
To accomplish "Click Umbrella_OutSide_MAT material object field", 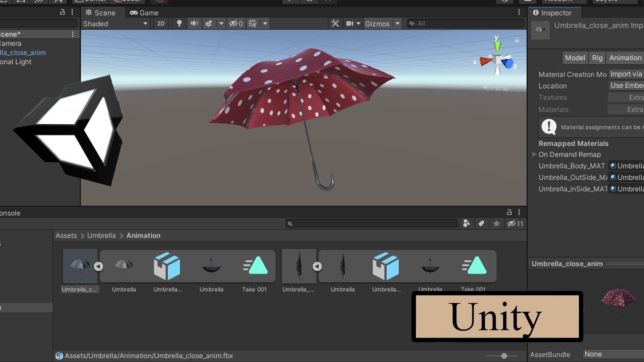I will coord(626,177).
